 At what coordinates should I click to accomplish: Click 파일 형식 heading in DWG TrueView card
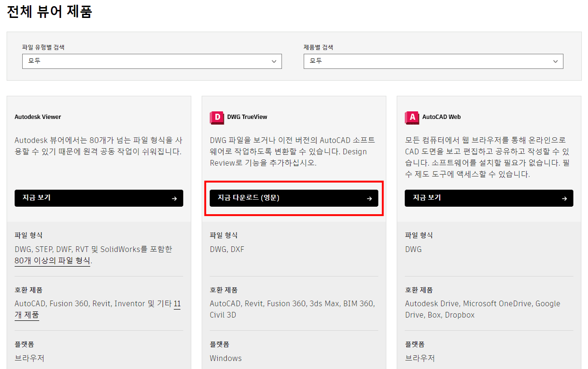[x=224, y=235]
